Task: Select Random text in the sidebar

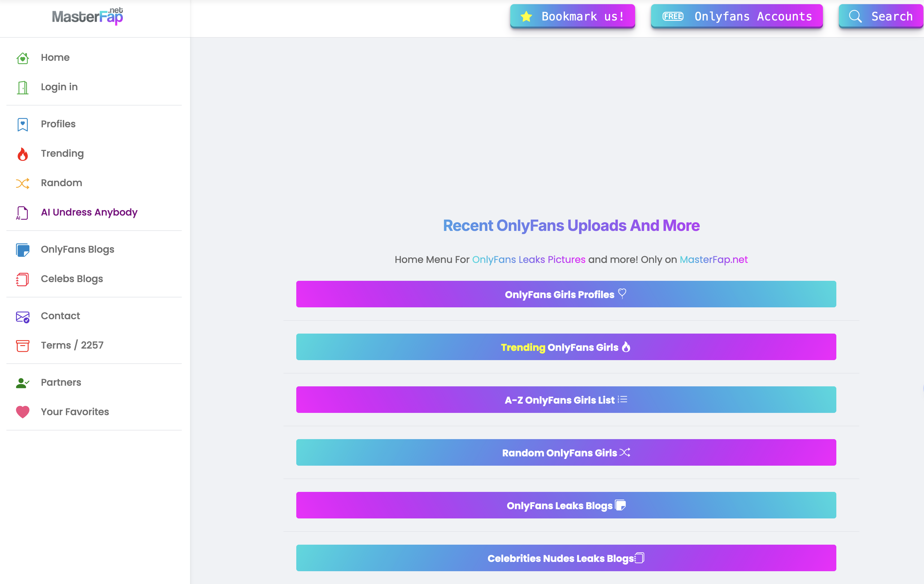Action: pos(61,183)
